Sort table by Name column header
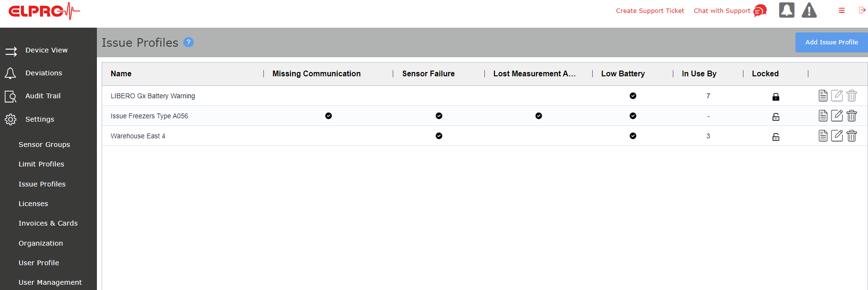 tap(121, 73)
